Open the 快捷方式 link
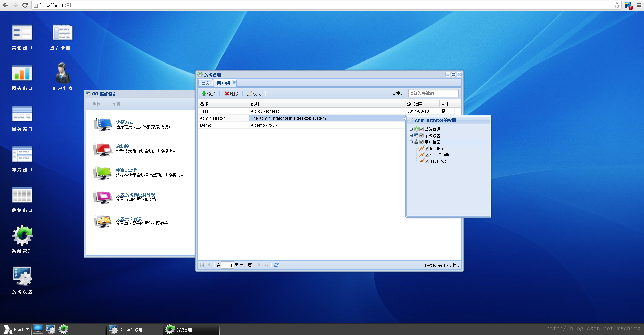This screenshot has width=644, height=335. (125, 122)
